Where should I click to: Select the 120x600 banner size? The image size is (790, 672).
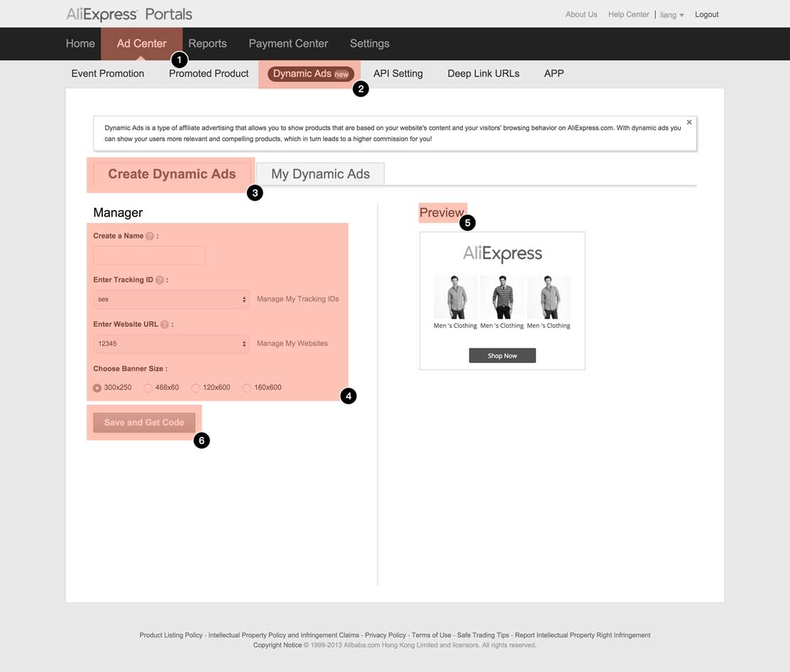[196, 388]
